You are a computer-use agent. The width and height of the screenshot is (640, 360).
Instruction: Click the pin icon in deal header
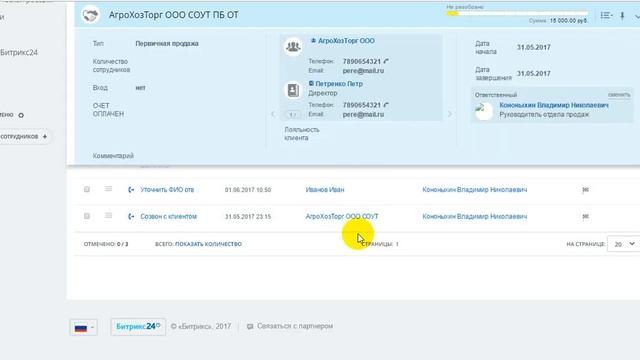622,16
